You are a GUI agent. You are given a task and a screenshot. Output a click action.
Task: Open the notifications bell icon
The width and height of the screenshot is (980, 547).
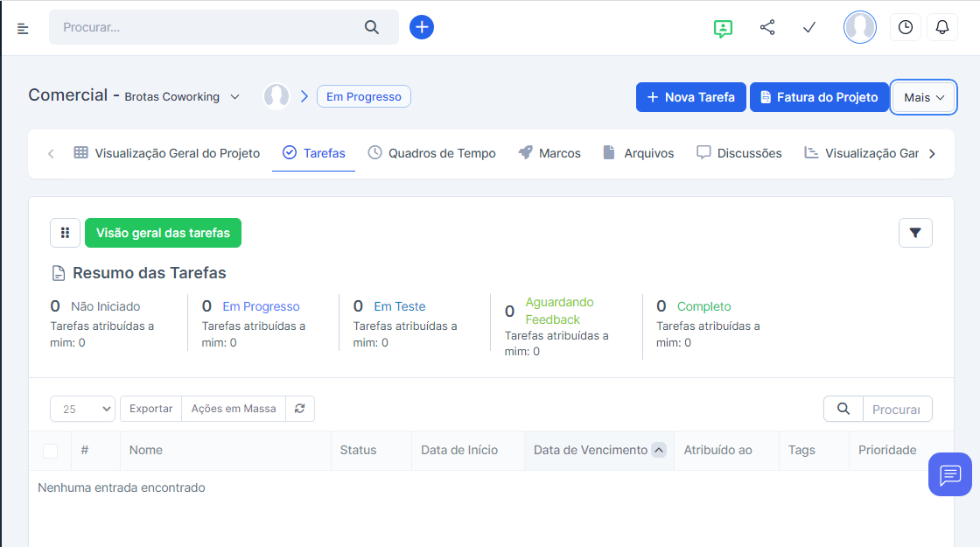[x=942, y=27]
